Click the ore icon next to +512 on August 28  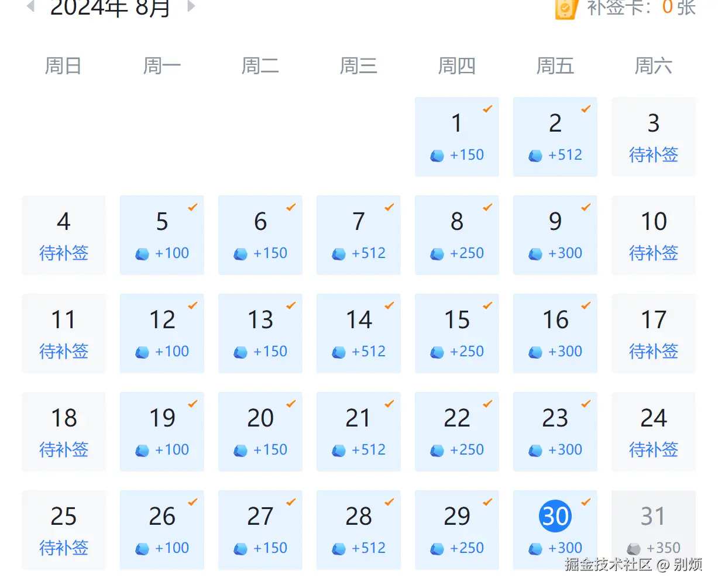pyautogui.click(x=338, y=549)
